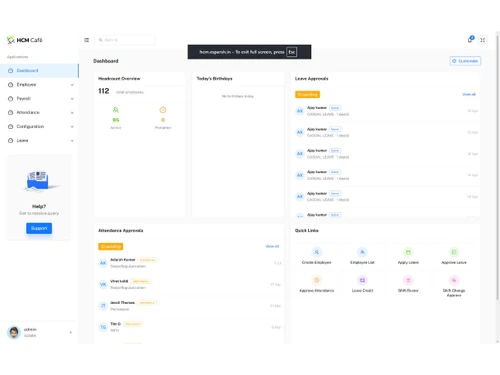Viewport: 500px width, 375px height.
Task: Click Adarsh Kumar's AK avatar
Action: coord(103,263)
